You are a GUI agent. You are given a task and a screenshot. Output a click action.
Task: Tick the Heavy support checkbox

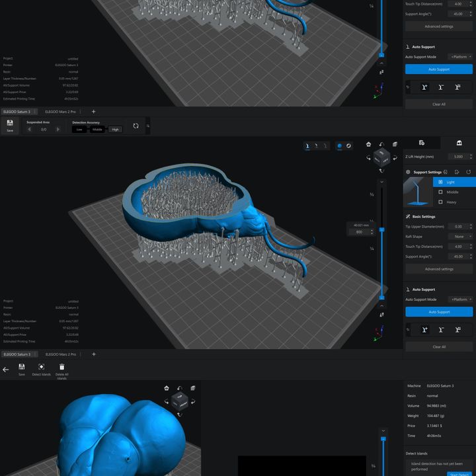click(x=441, y=202)
